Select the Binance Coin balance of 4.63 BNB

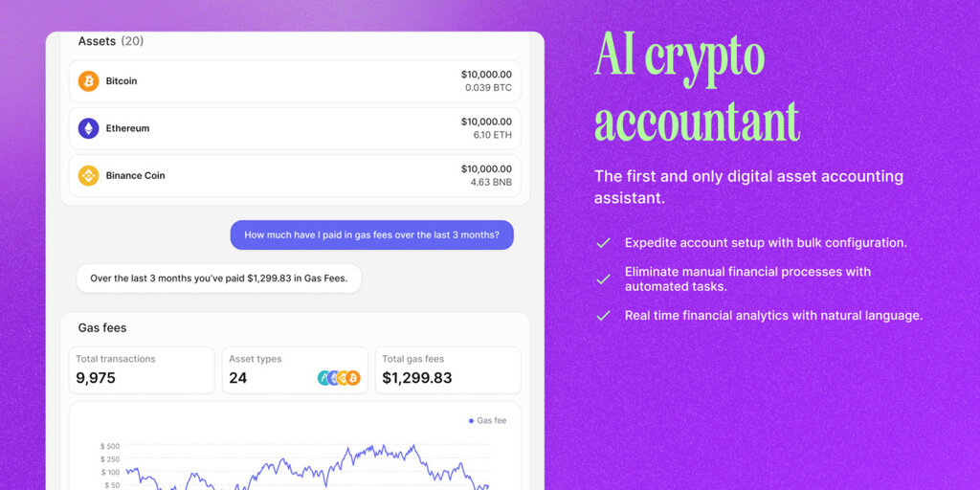point(491,183)
